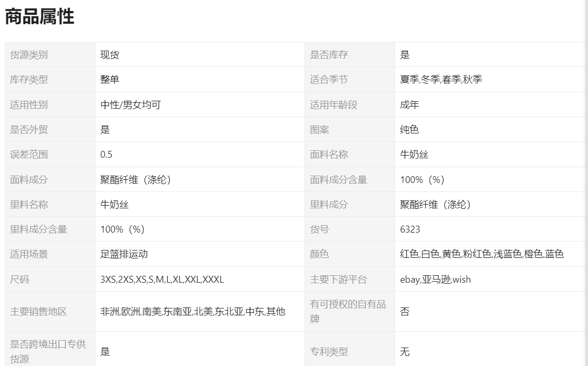The height and width of the screenshot is (366, 588).
Task: Click the 面料成分 value 聚酯纤维（涤纶）
Action: coord(135,179)
